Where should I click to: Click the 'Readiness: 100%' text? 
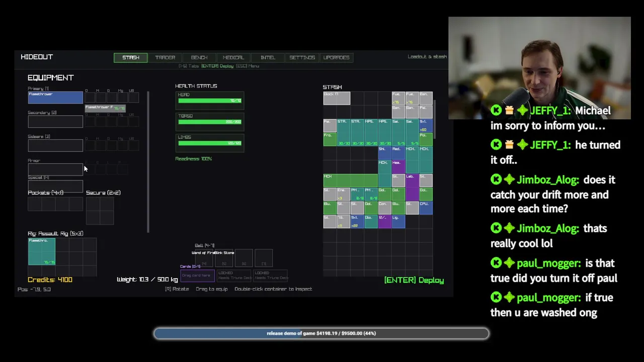click(194, 159)
